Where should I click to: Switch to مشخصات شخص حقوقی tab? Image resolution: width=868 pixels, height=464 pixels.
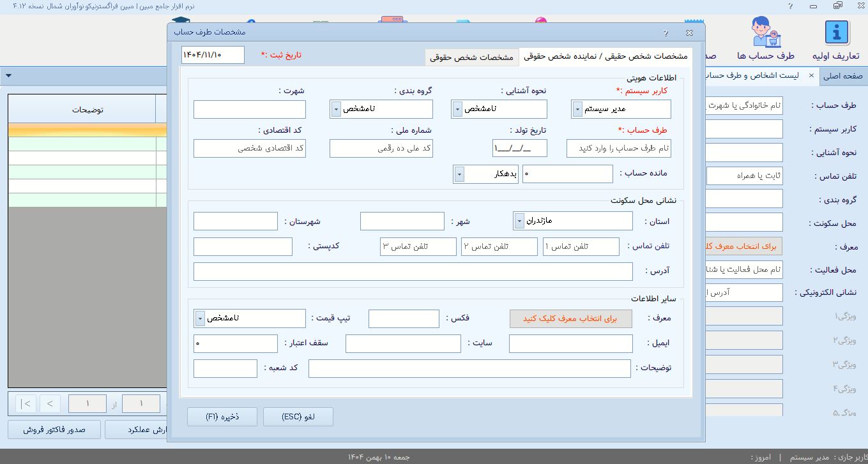471,57
